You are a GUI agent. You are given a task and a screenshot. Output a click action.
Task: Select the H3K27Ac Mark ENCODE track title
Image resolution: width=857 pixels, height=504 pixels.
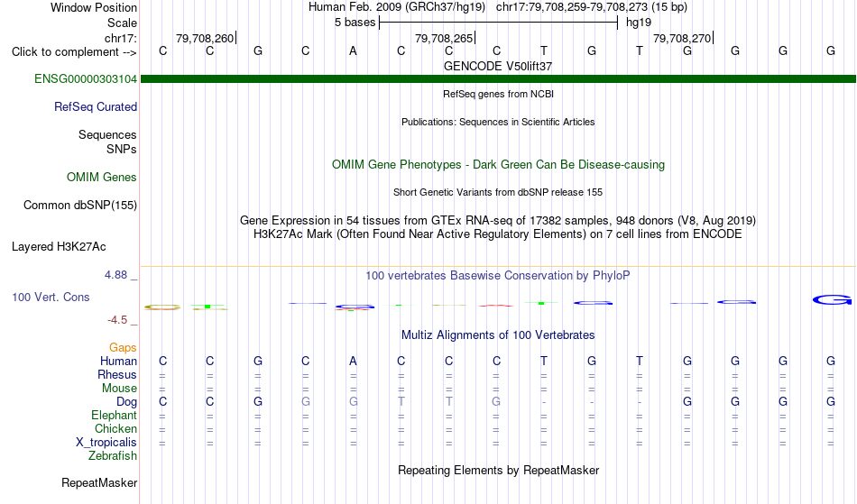tap(498, 234)
